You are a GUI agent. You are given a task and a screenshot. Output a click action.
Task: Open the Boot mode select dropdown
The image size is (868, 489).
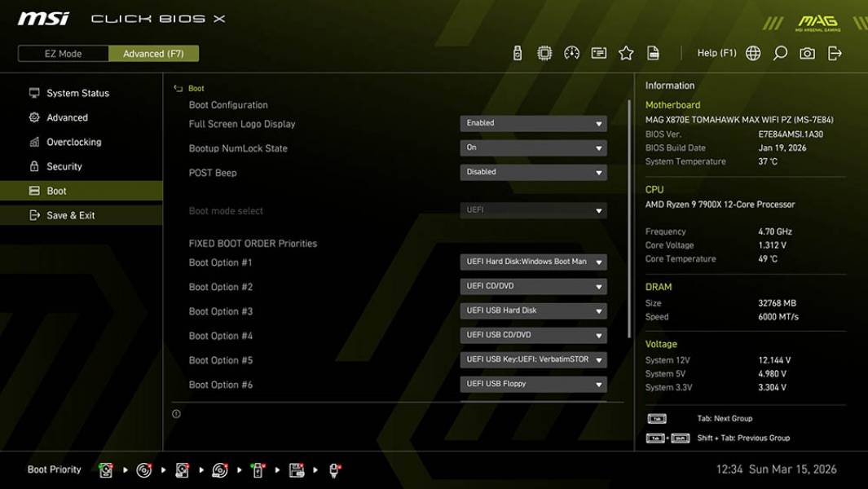coord(533,210)
